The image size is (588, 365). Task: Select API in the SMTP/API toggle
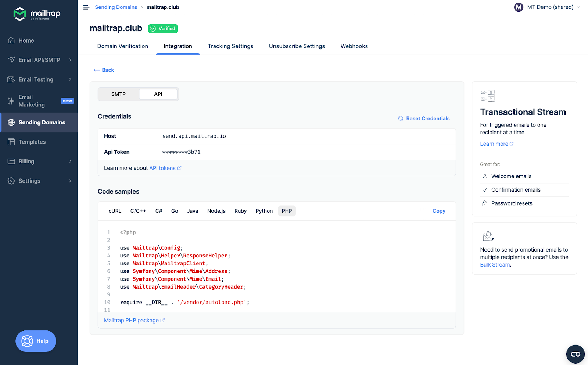point(158,94)
